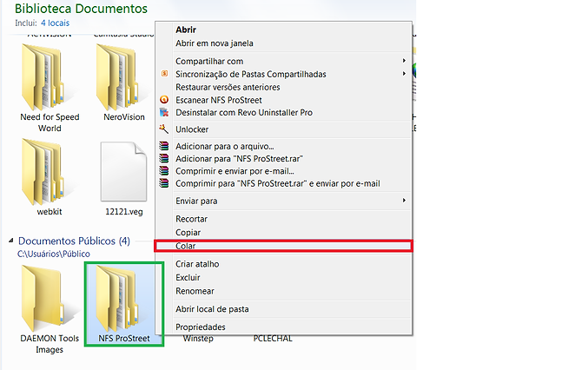Choose Colar from the context menu
The height and width of the screenshot is (370, 588).
[283, 246]
